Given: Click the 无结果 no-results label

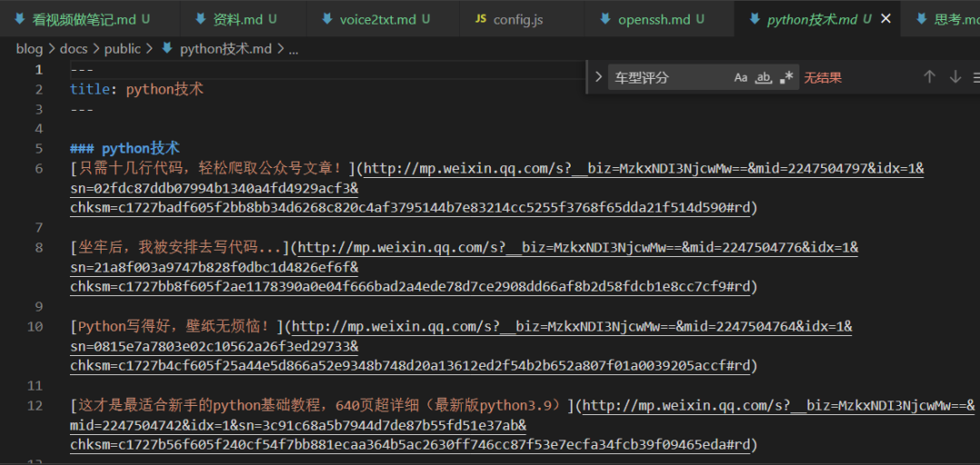Looking at the screenshot, I should click(x=822, y=77).
